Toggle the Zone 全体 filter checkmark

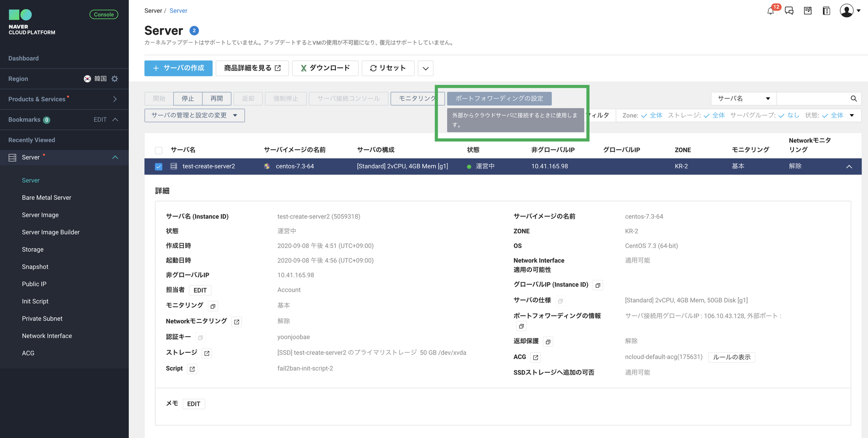click(644, 115)
